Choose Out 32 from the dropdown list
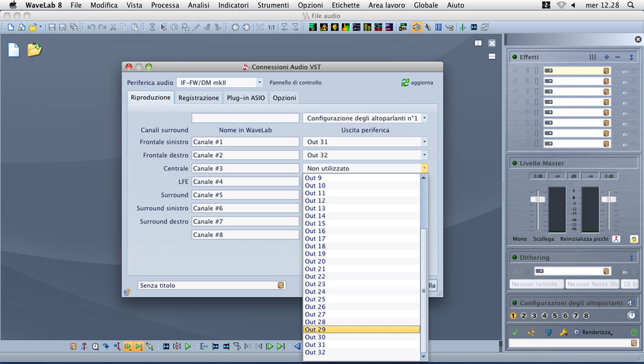The height and width of the screenshot is (364, 644). tap(361, 352)
